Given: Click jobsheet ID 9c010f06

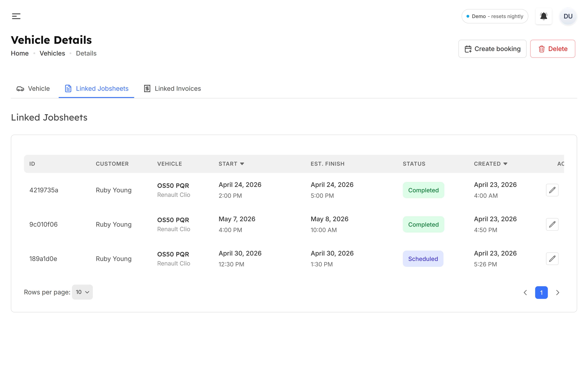Looking at the screenshot, I should [x=43, y=225].
